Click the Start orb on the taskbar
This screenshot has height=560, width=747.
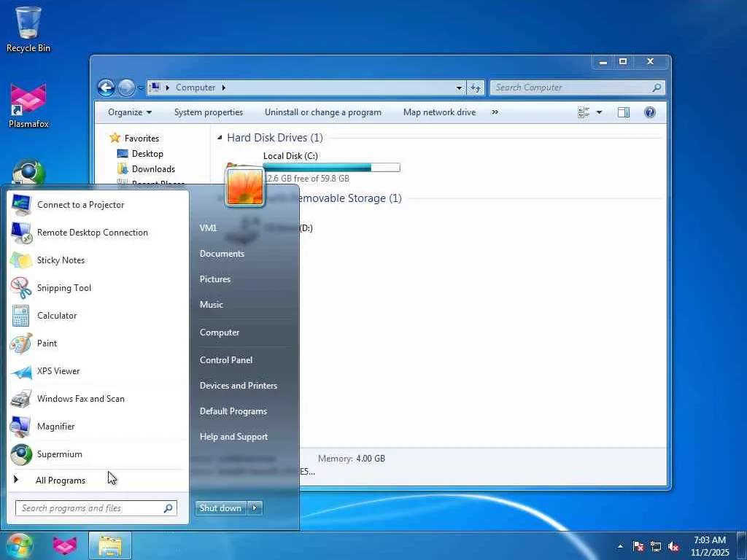(20, 545)
